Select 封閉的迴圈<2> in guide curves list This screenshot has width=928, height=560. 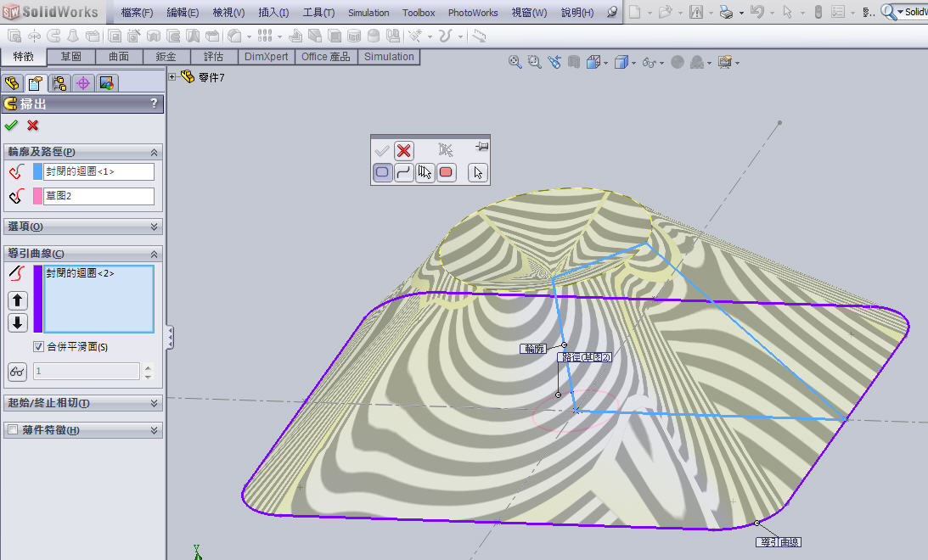click(x=80, y=273)
